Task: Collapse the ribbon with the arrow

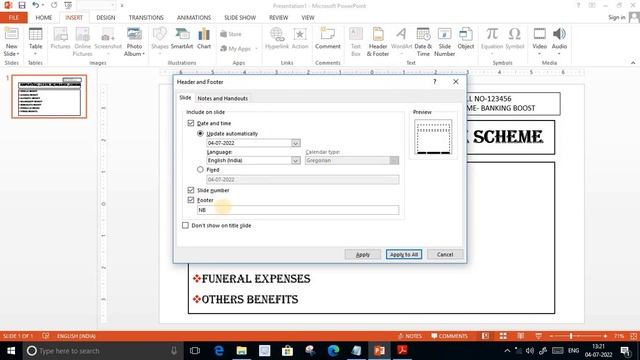Action: [633, 63]
